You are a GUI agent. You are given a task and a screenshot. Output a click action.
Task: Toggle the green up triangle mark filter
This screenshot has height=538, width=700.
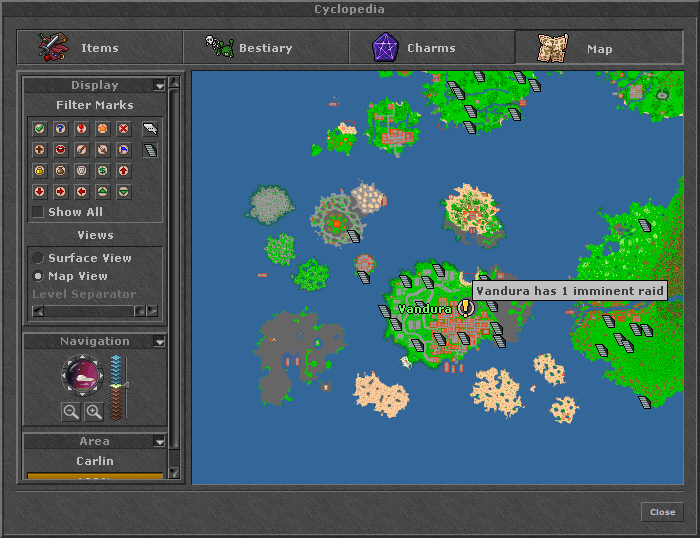click(102, 192)
